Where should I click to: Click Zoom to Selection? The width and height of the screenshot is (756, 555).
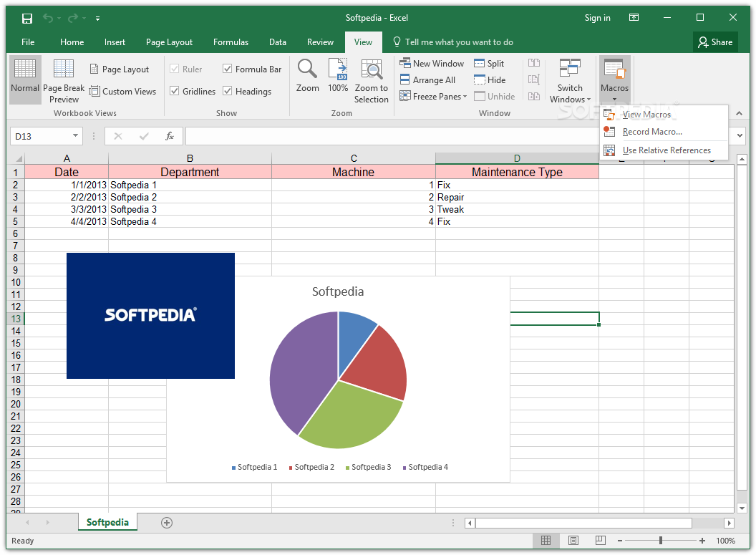click(x=372, y=81)
